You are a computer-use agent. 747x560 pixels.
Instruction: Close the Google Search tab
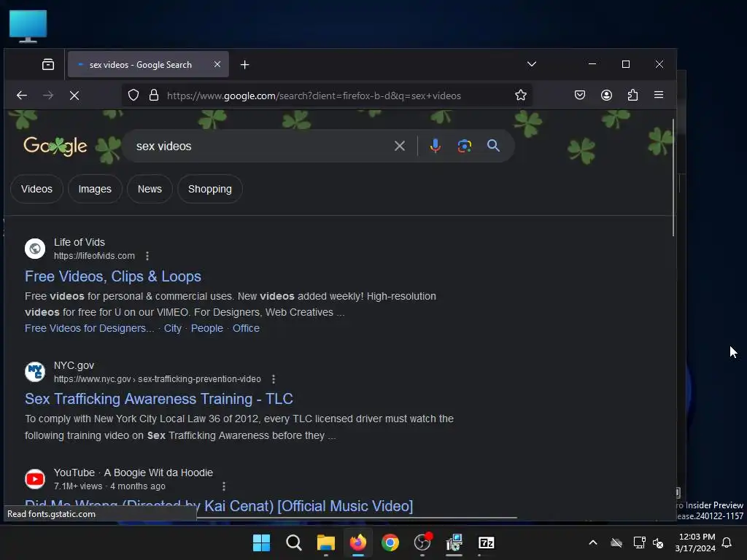coord(217,64)
